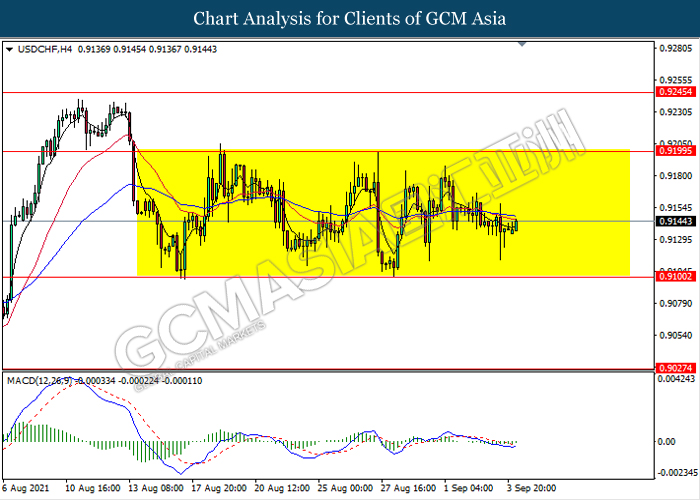Click the 17 Aug 20:00 time label

point(219,488)
